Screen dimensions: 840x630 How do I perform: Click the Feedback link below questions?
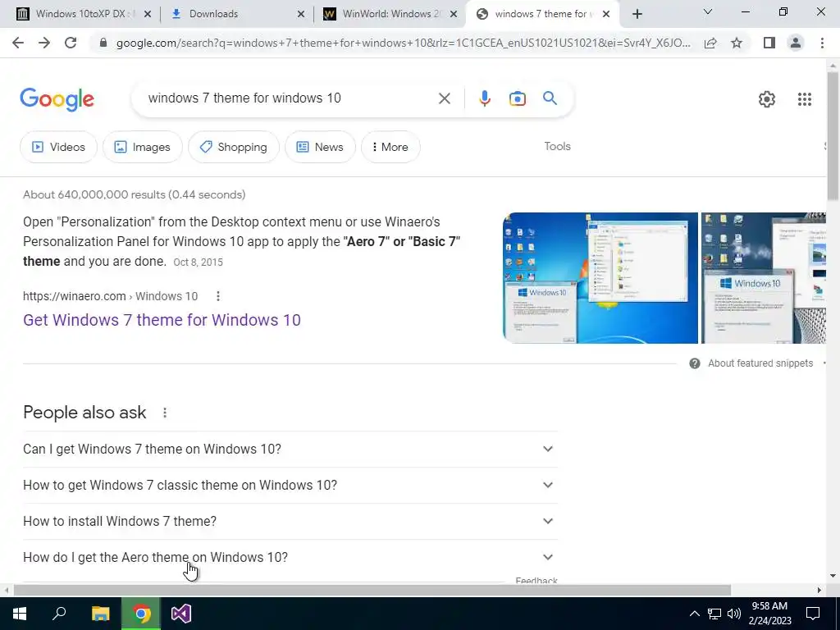(x=536, y=580)
